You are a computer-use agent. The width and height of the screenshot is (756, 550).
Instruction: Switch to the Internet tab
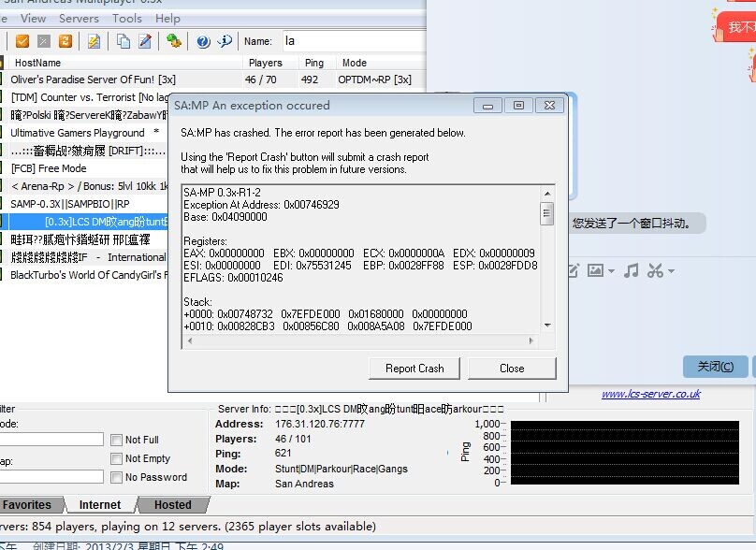click(100, 505)
